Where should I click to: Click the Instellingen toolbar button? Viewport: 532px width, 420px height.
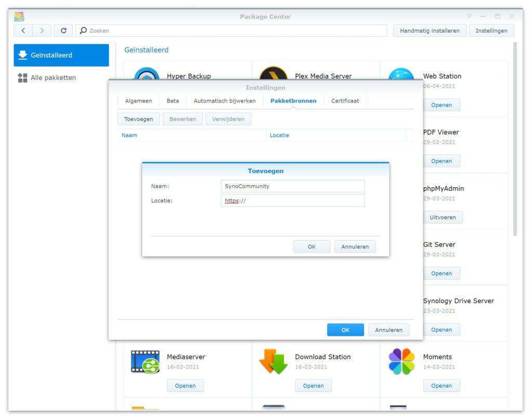pyautogui.click(x=491, y=31)
